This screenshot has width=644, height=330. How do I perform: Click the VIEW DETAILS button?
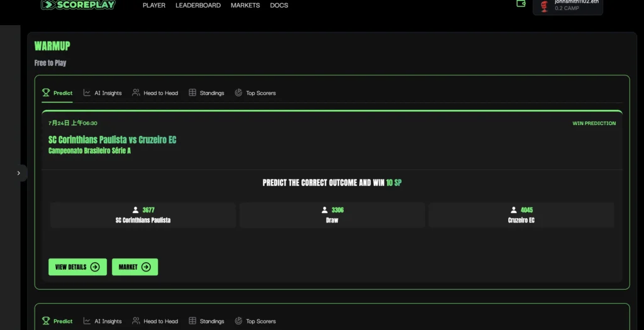[x=77, y=267]
